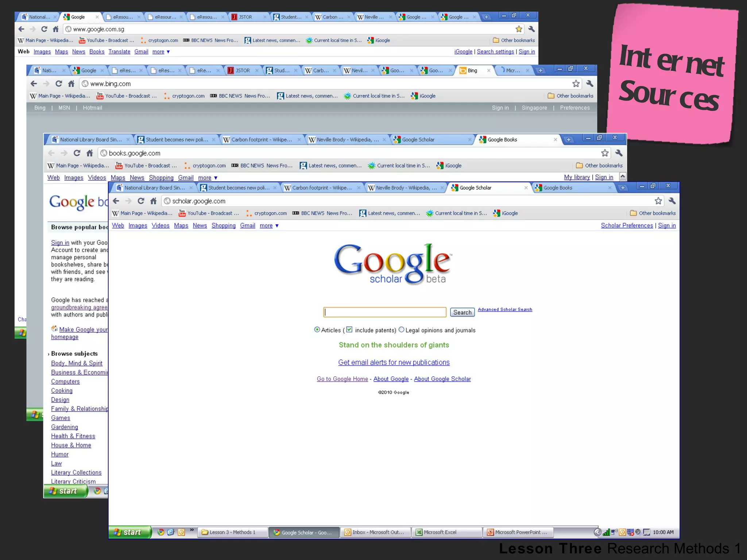This screenshot has height=560, width=747.
Task: Switch to Microsoft PowerPoint on the taskbar
Action: tap(518, 532)
